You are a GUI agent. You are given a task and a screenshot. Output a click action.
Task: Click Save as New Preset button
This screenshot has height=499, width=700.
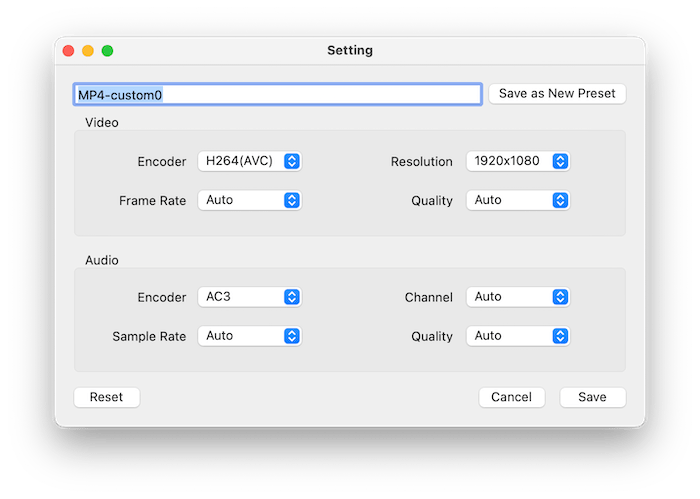pos(557,94)
